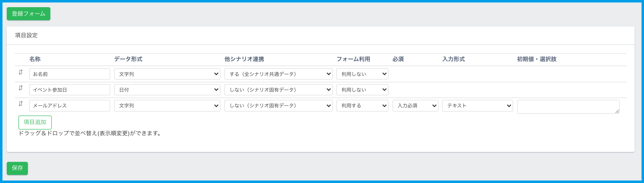Open フォーム利用 dropdown for イベント参加日 row
This screenshot has height=183, width=644.
click(362, 90)
